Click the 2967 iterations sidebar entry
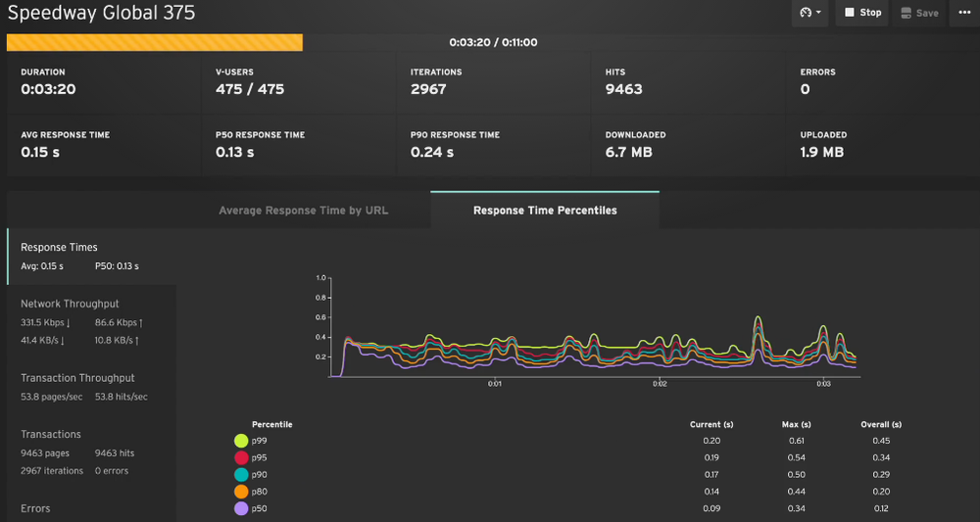Screen dimensions: 980x522 52,471
